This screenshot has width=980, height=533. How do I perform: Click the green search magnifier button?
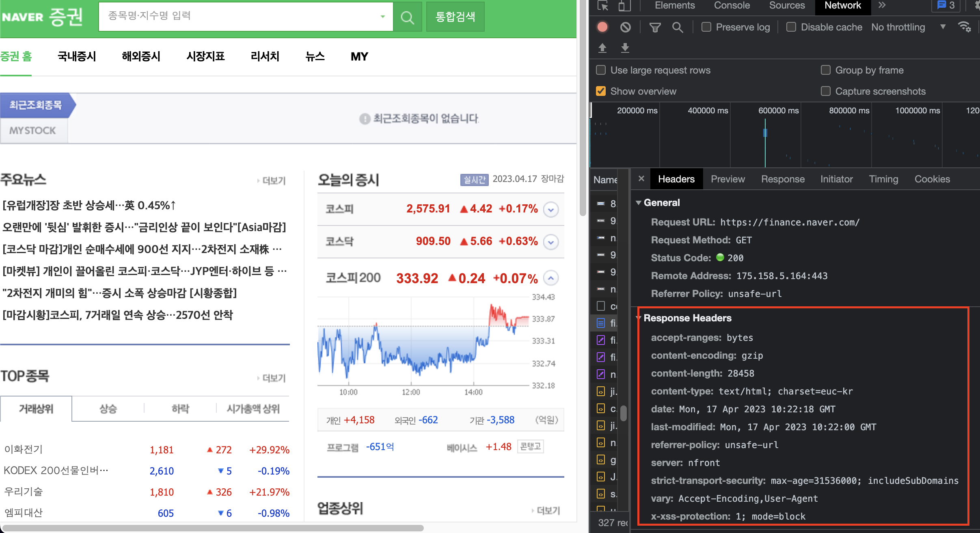coord(407,17)
